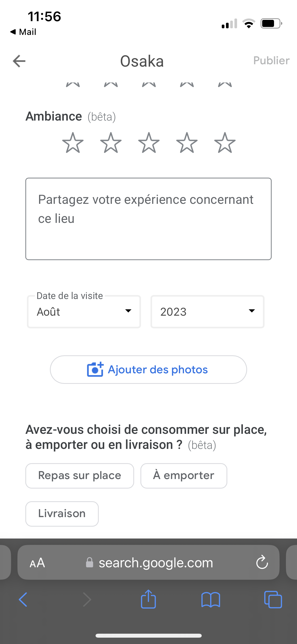Tap the search.google.com address bar
297x644 pixels.
click(156, 563)
